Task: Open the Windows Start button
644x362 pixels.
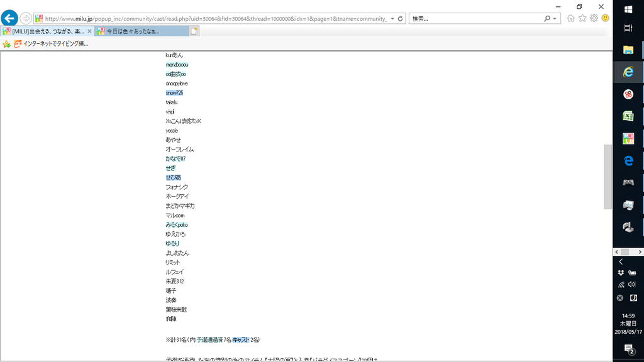Action: pyautogui.click(x=628, y=9)
